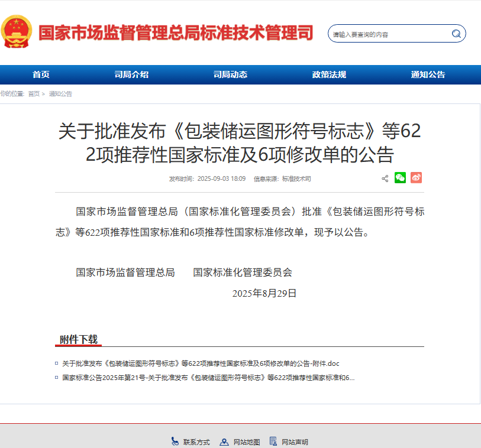Share the announcement via green WeChat icon
This screenshot has height=448, width=481.
click(x=401, y=178)
